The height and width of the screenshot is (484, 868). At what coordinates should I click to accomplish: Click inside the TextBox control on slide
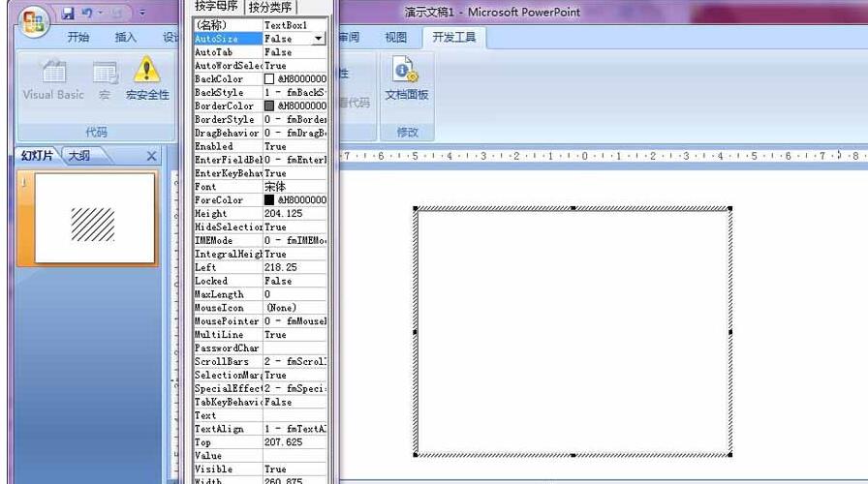pyautogui.click(x=573, y=332)
